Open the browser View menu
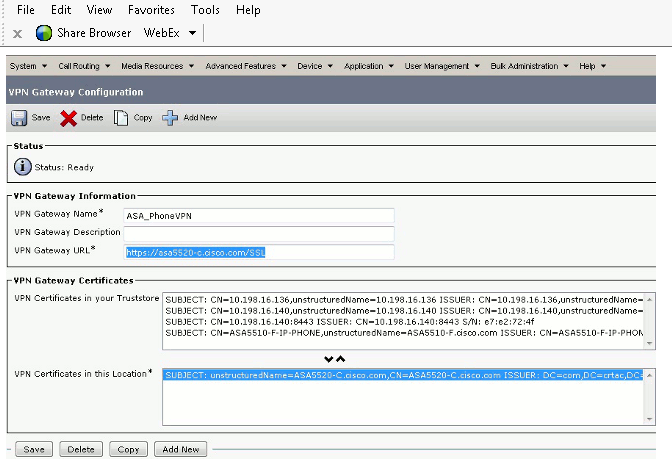672x471 pixels. tap(99, 10)
